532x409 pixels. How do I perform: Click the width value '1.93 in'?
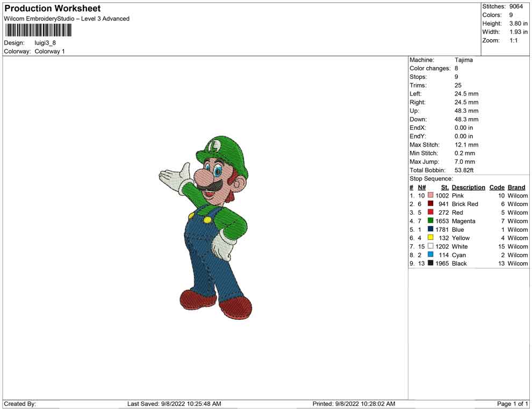tap(519, 32)
